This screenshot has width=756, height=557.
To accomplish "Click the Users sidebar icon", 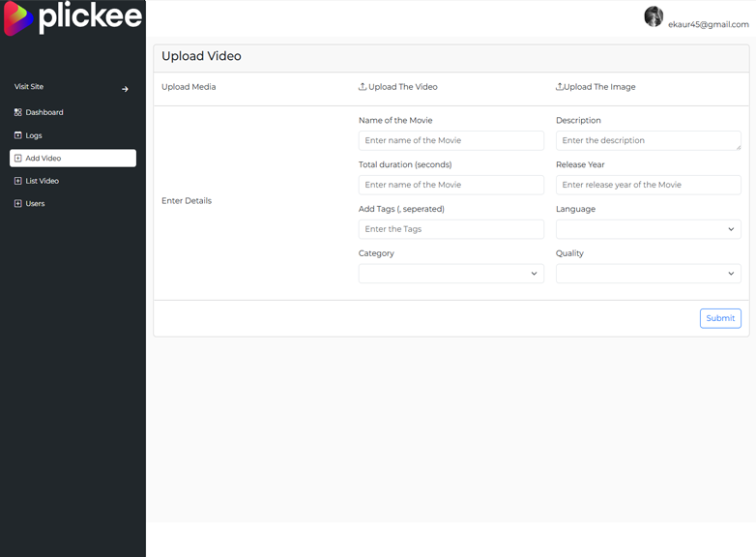I will point(17,203).
